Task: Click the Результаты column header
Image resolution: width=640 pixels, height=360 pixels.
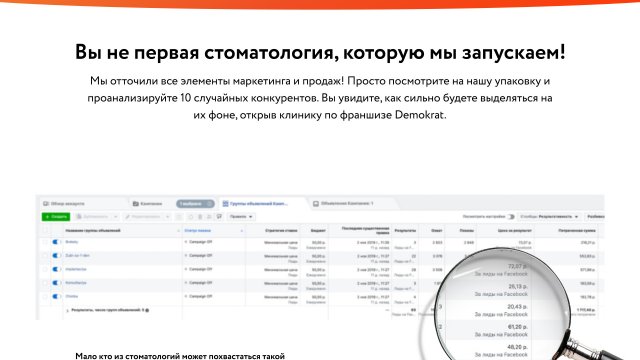Action: point(405,231)
